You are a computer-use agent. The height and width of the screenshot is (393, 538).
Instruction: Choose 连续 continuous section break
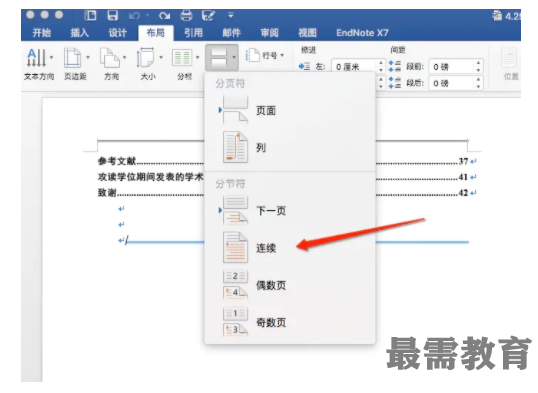[290, 248]
